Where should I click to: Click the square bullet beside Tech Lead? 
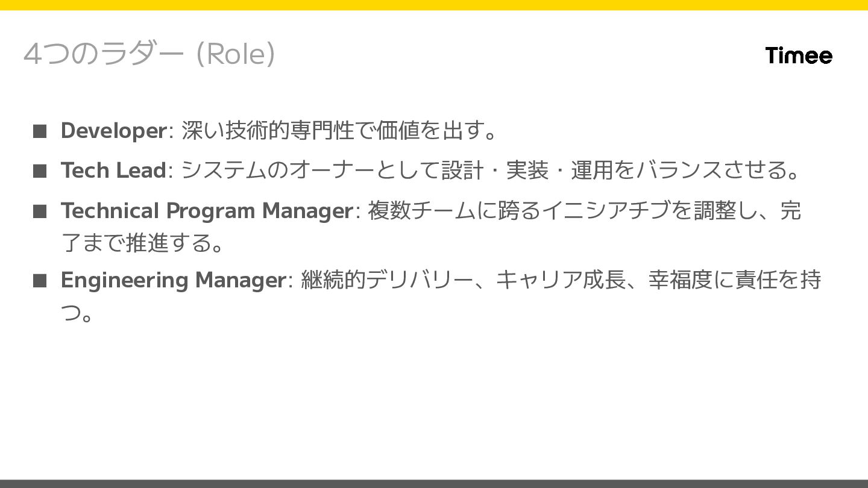click(x=40, y=171)
